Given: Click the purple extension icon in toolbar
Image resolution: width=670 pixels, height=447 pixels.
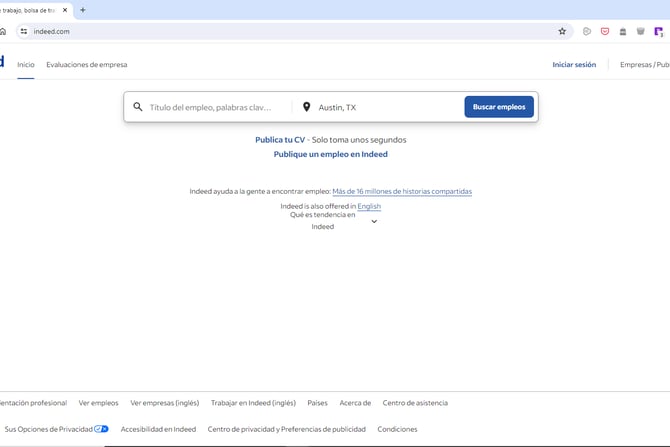Looking at the screenshot, I should tap(658, 31).
